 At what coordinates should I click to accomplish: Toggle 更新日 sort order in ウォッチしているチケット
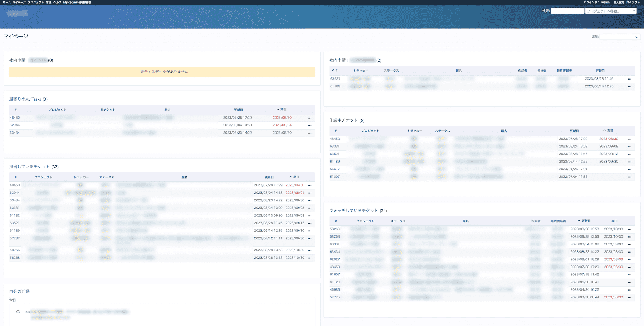coord(586,221)
